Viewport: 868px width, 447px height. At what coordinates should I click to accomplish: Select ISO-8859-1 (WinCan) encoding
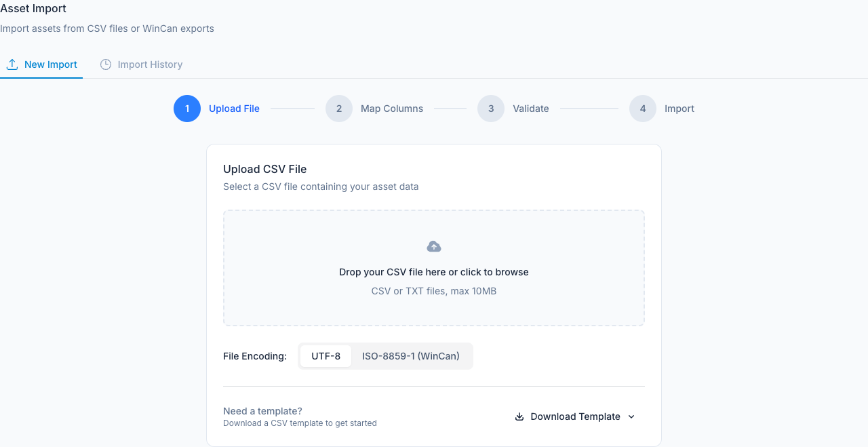pos(411,356)
